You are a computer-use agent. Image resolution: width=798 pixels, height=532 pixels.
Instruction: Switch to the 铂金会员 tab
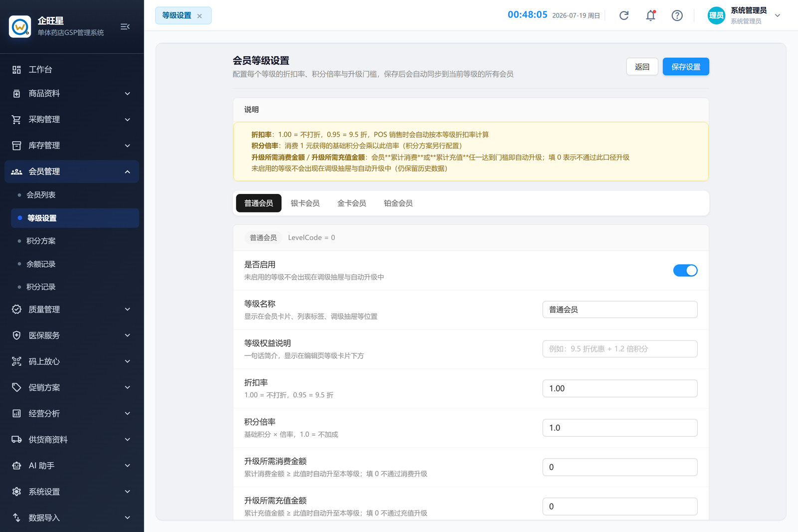tap(398, 203)
